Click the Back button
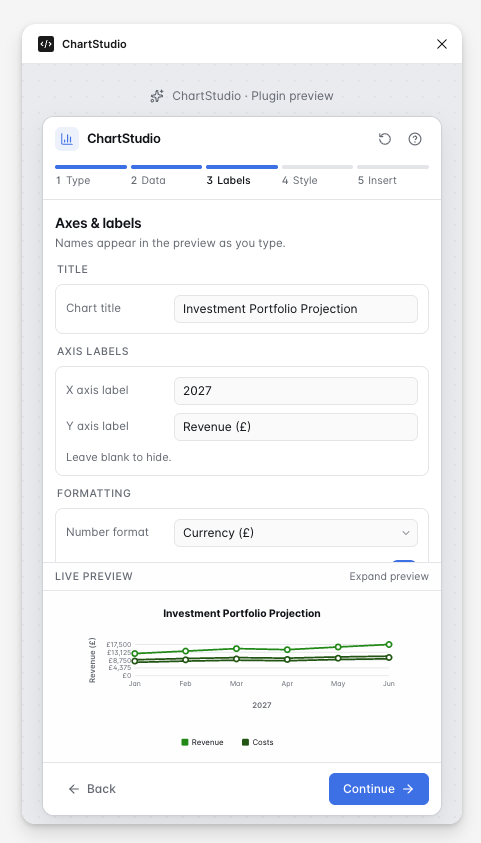 click(92, 789)
